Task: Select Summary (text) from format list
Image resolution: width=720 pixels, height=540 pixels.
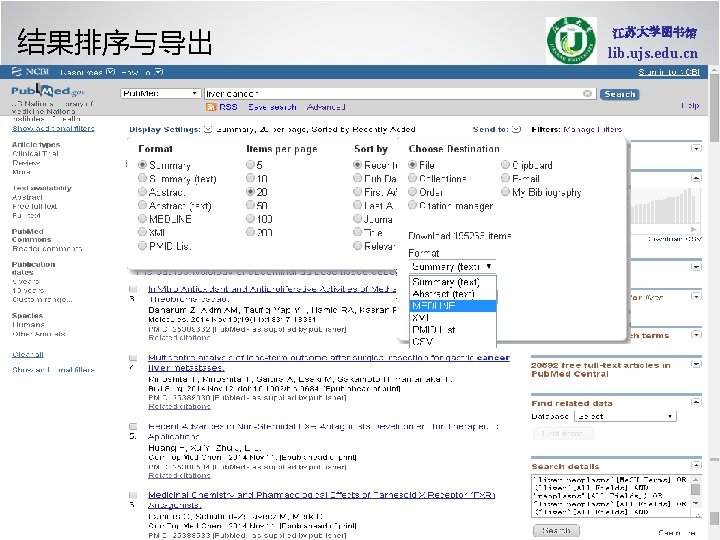Action: [452, 282]
